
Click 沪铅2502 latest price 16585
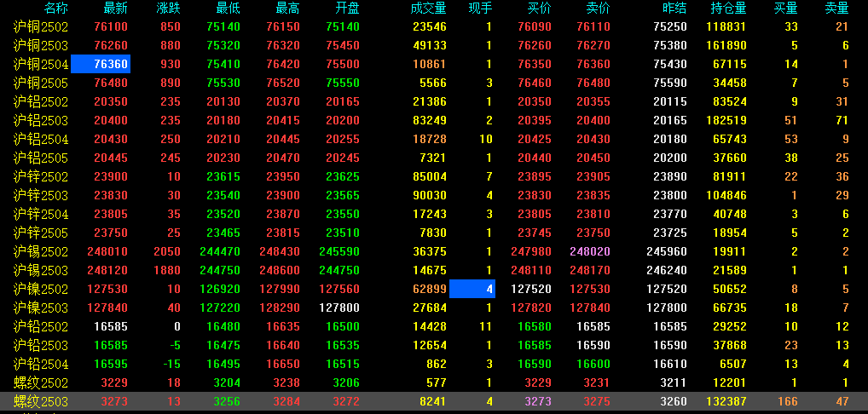coord(111,326)
